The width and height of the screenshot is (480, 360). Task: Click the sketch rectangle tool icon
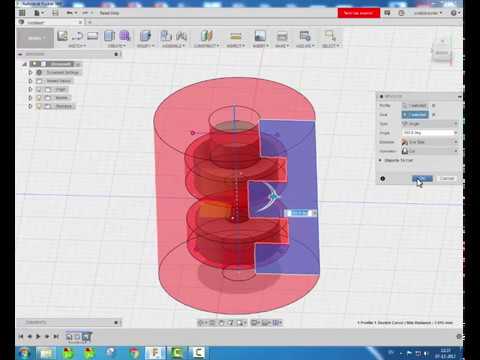pyautogui.click(x=92, y=36)
